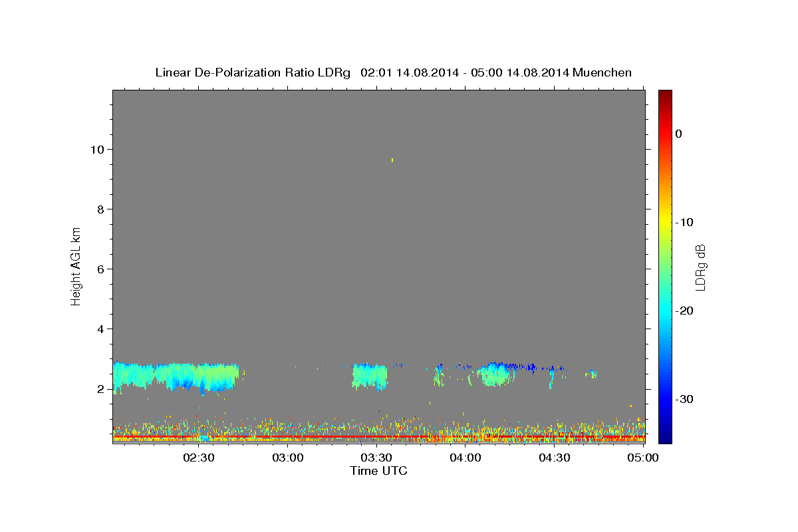Click the cloud layer near 02:30 at 2.5 km
The width and height of the screenshot is (798, 532).
(x=176, y=376)
